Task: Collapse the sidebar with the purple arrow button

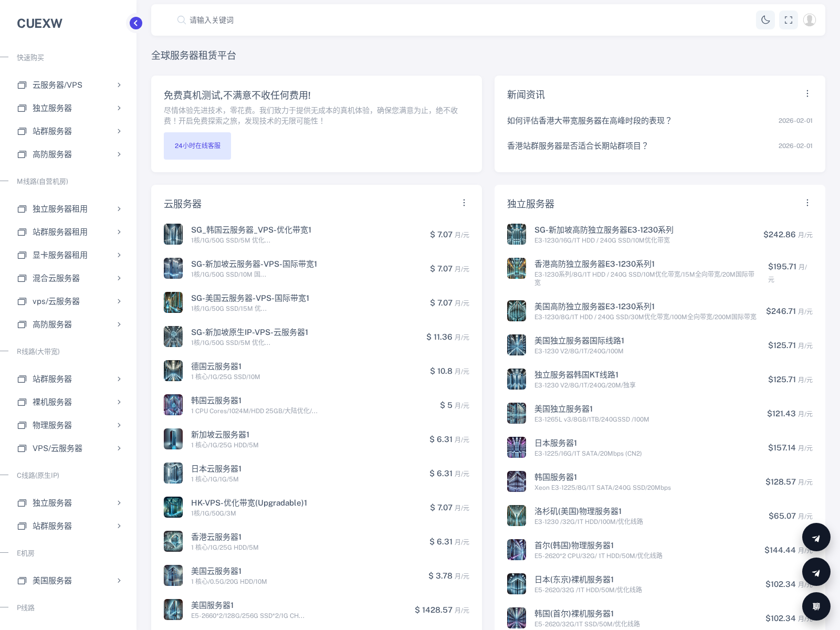Action: [x=136, y=23]
